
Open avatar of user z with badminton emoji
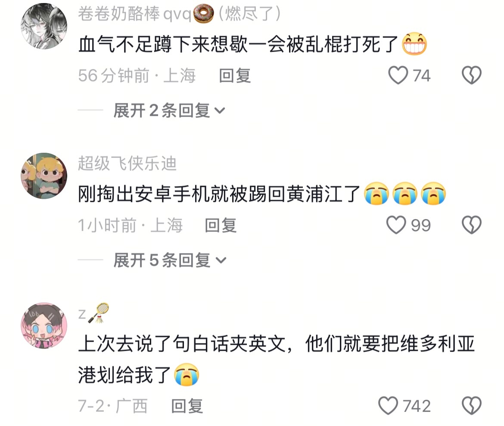coord(44,325)
